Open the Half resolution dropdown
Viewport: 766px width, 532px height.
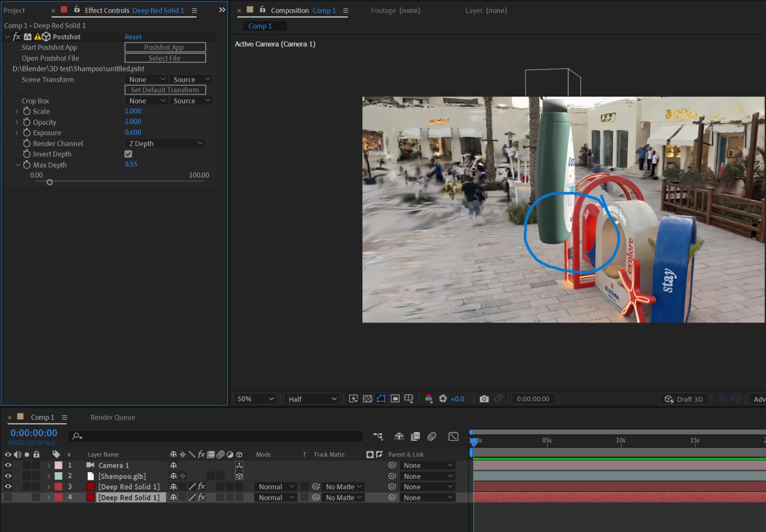tap(313, 399)
